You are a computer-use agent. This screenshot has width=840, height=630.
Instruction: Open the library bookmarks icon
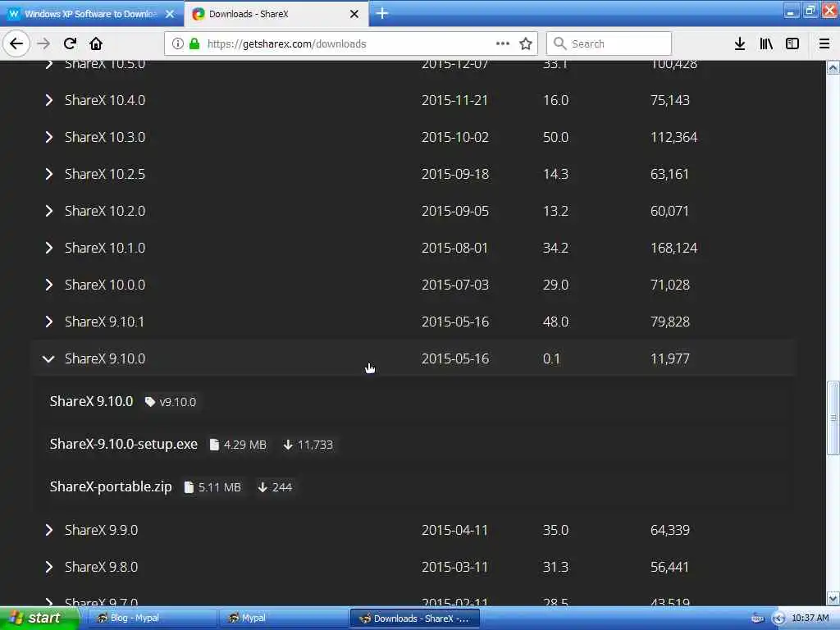[x=766, y=44]
